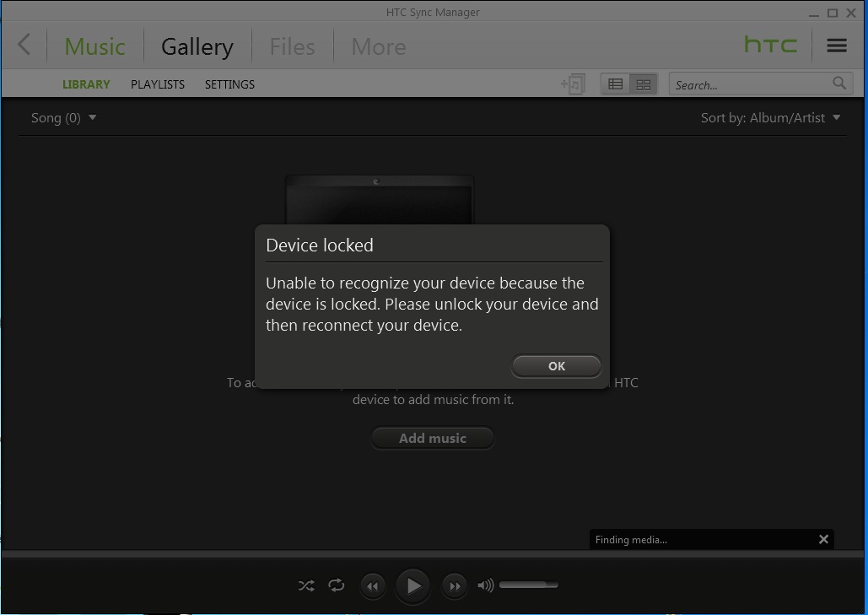Click the Device locked dialog title

pyautogui.click(x=320, y=245)
